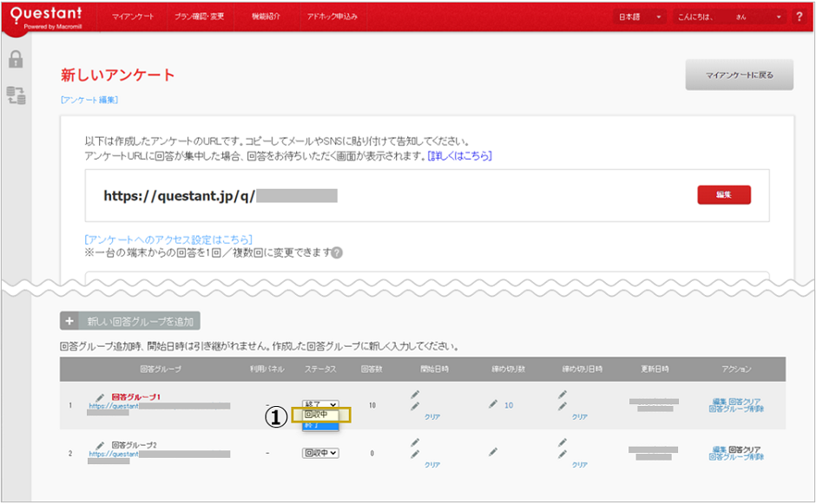
Task: Open [アンケートへのアクセス設定はこちら] link
Action: 168,239
